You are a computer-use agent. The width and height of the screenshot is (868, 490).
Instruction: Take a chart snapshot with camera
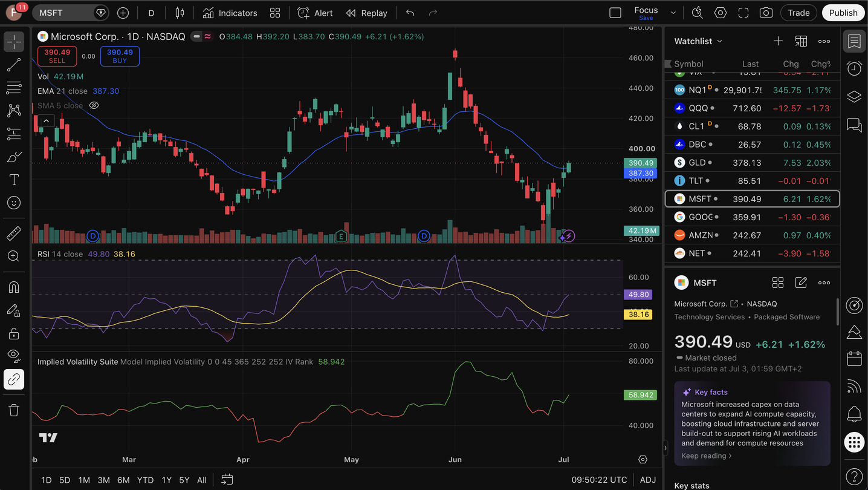[766, 13]
